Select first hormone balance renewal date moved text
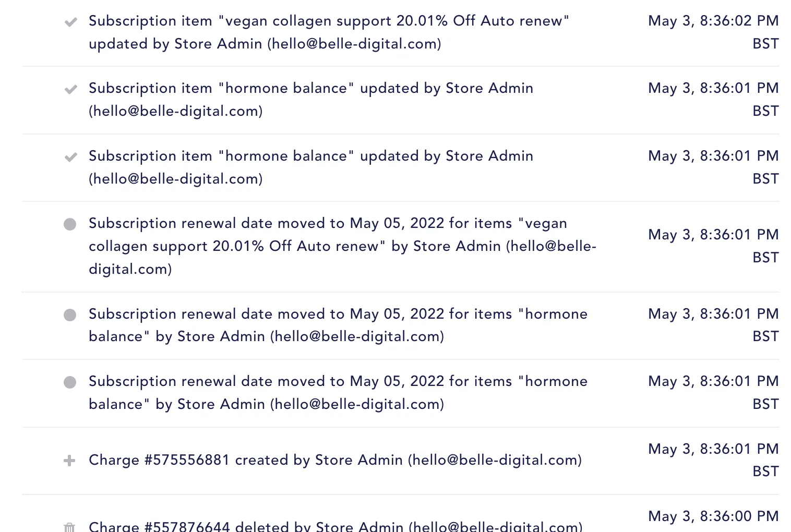This screenshot has width=791, height=532. 338,325
